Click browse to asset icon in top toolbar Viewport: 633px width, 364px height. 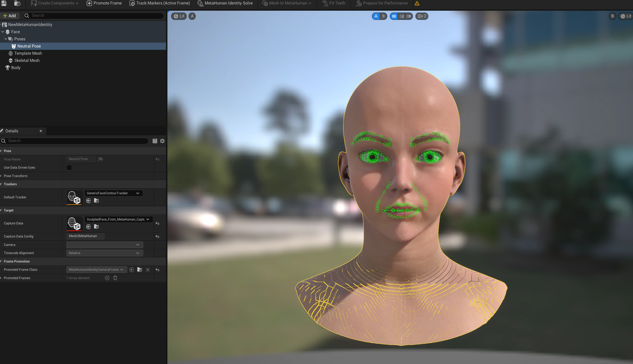[x=17, y=3]
